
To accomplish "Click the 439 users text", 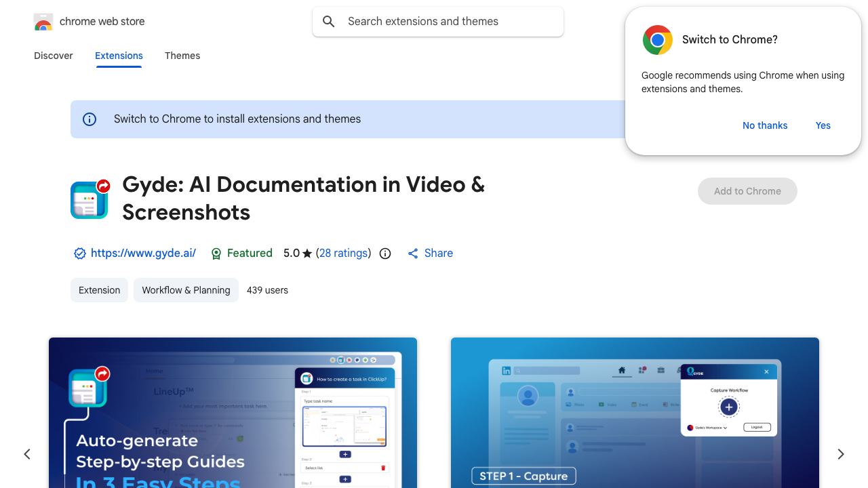I will click(267, 290).
